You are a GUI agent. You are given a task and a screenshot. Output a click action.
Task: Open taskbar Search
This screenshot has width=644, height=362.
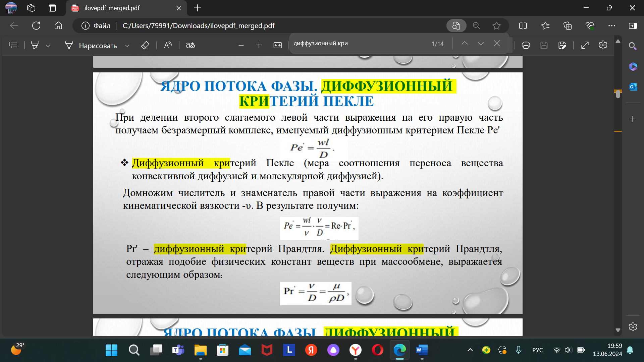(x=134, y=350)
